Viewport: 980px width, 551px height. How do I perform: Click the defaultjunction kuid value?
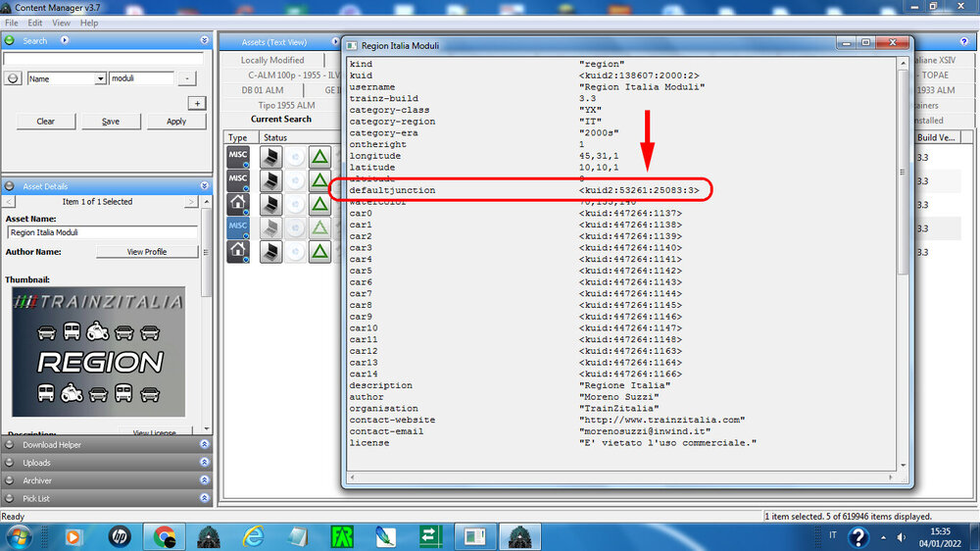[639, 190]
